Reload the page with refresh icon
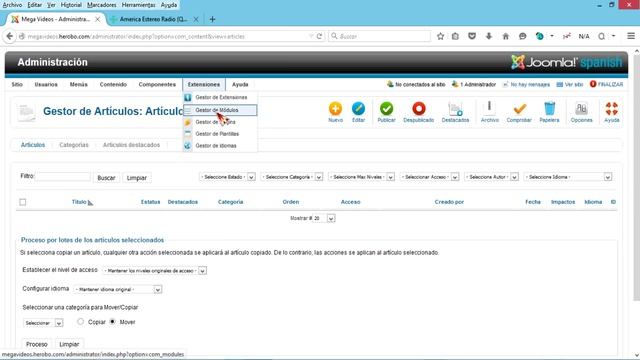The width and height of the screenshot is (640, 360). pos(320,36)
